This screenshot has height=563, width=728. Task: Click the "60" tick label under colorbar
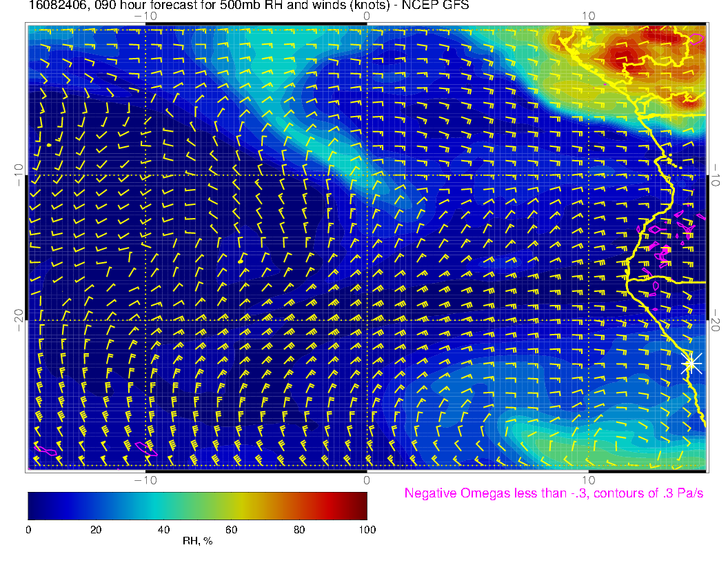pos(231,530)
